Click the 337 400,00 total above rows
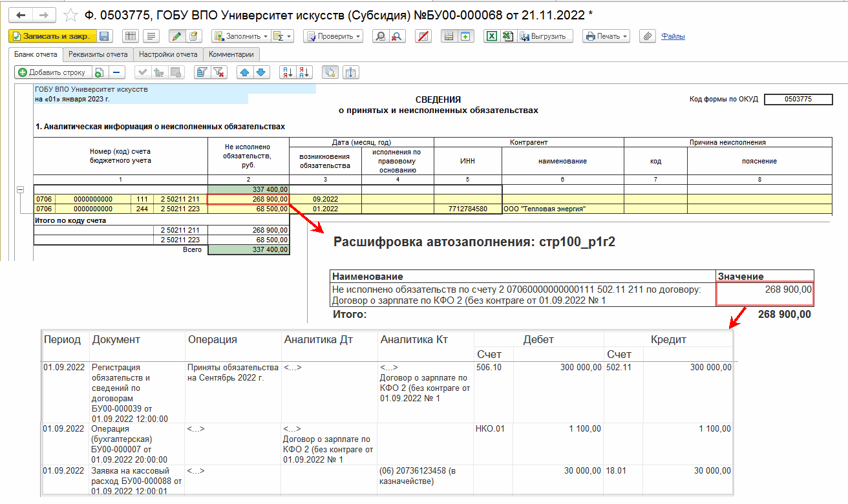 click(x=249, y=189)
